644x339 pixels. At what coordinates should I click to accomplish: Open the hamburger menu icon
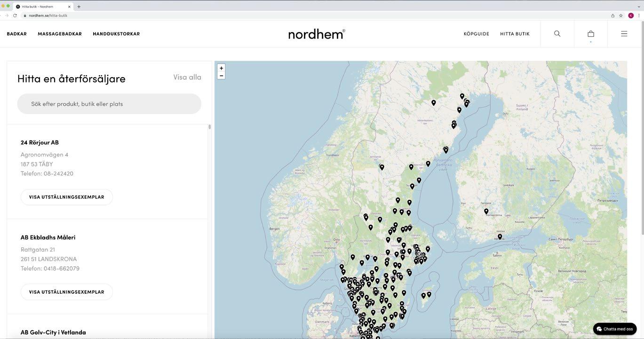pyautogui.click(x=624, y=34)
